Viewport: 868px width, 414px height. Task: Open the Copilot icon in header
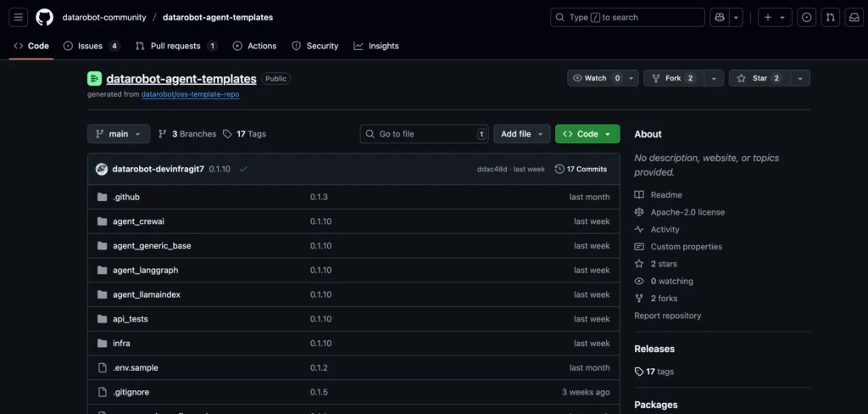720,17
